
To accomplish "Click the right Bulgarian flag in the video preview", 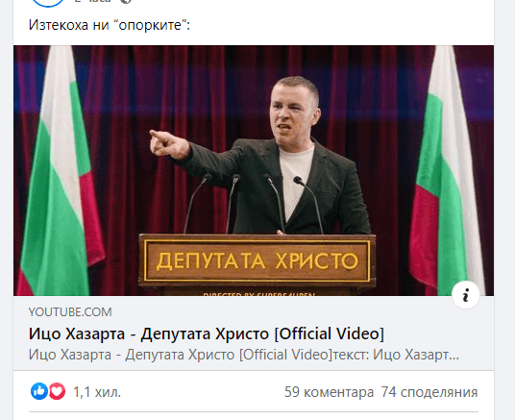I will [x=447, y=171].
